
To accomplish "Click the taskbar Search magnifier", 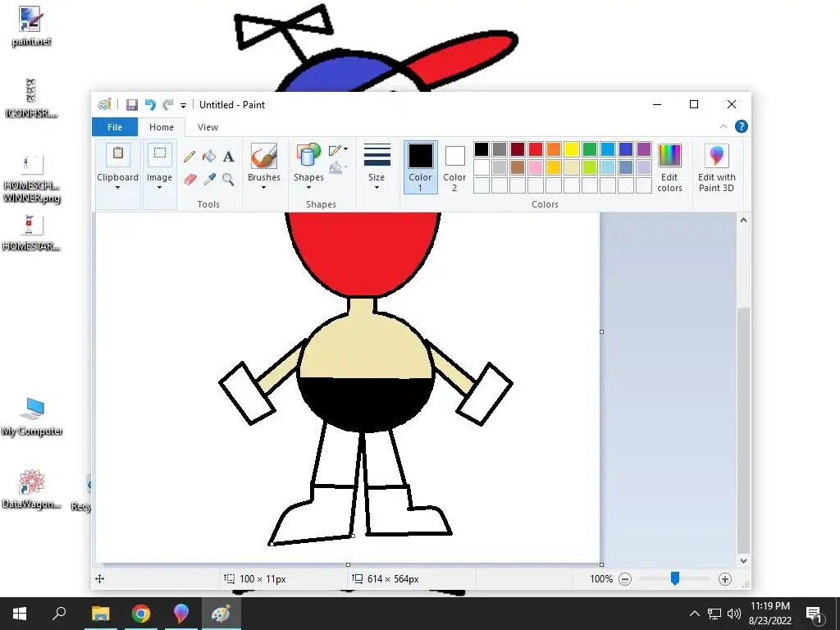I will [59, 614].
